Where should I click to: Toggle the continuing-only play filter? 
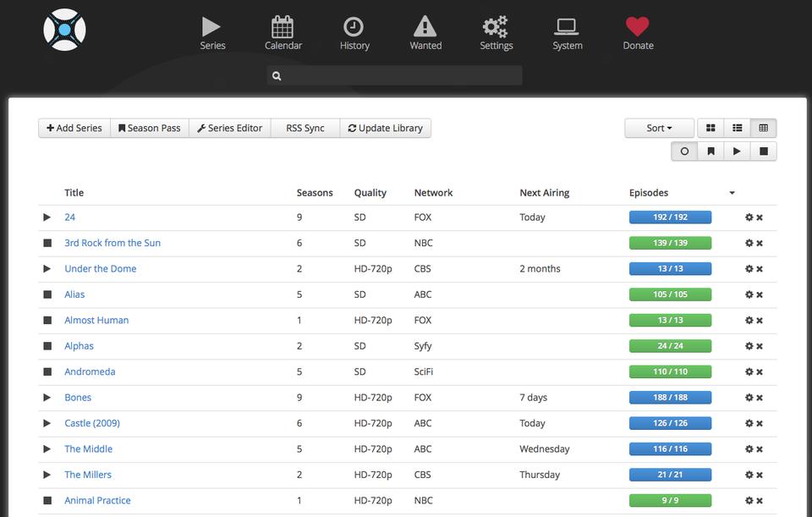point(737,151)
